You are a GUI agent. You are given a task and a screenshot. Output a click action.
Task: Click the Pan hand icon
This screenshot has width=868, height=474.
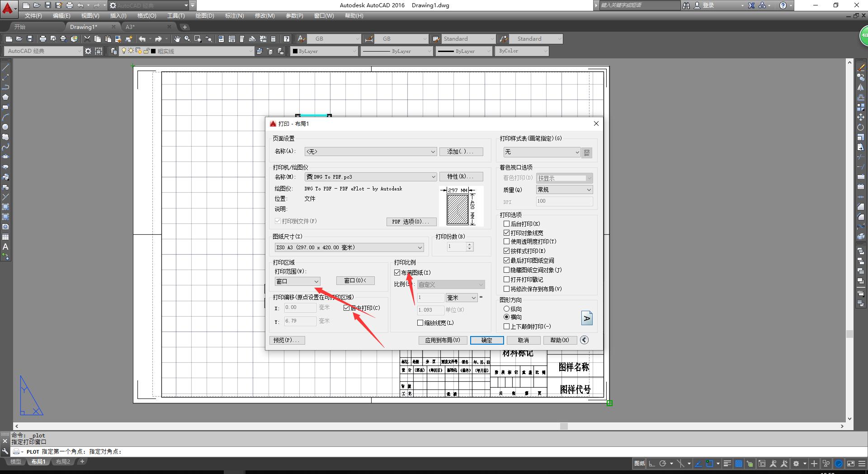click(177, 39)
